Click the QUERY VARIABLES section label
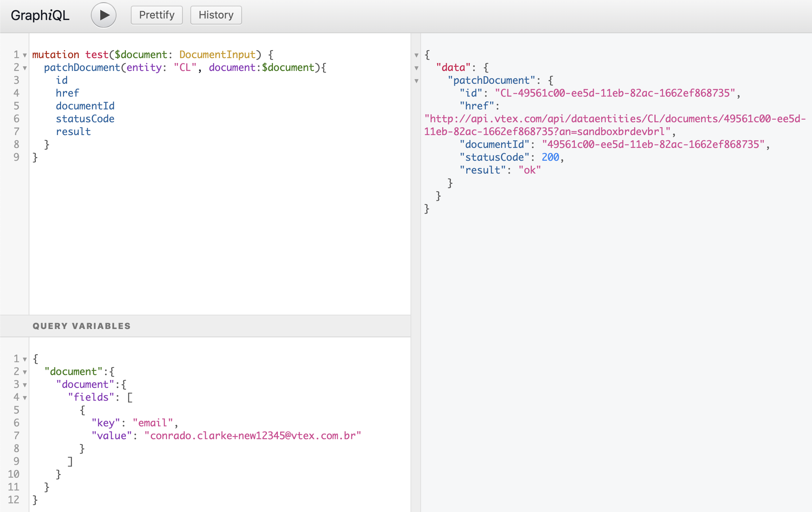 coord(82,326)
